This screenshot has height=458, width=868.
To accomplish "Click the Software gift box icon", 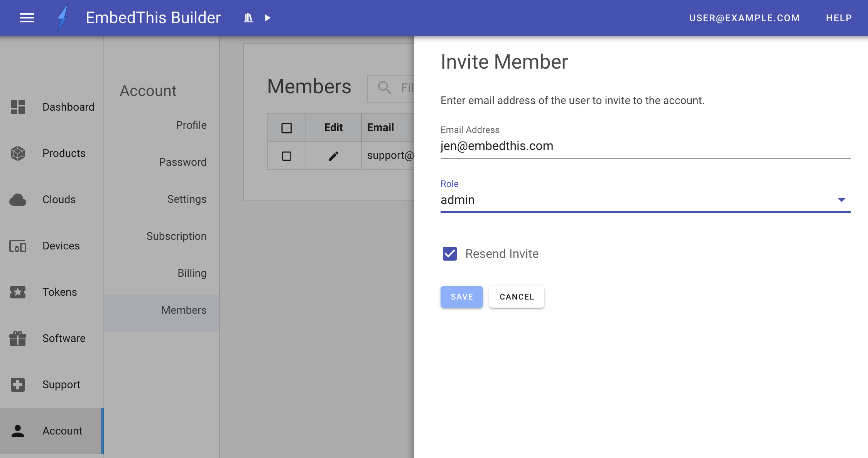I will [x=18, y=338].
